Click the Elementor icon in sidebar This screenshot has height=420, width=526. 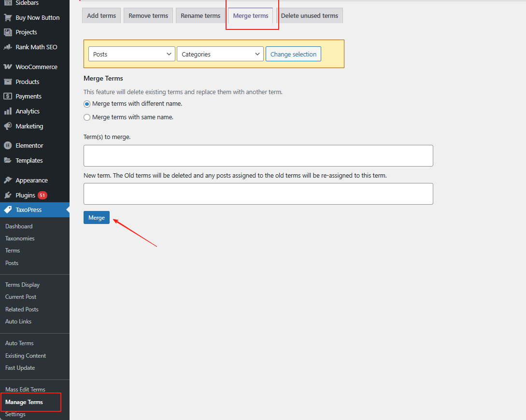click(8, 145)
